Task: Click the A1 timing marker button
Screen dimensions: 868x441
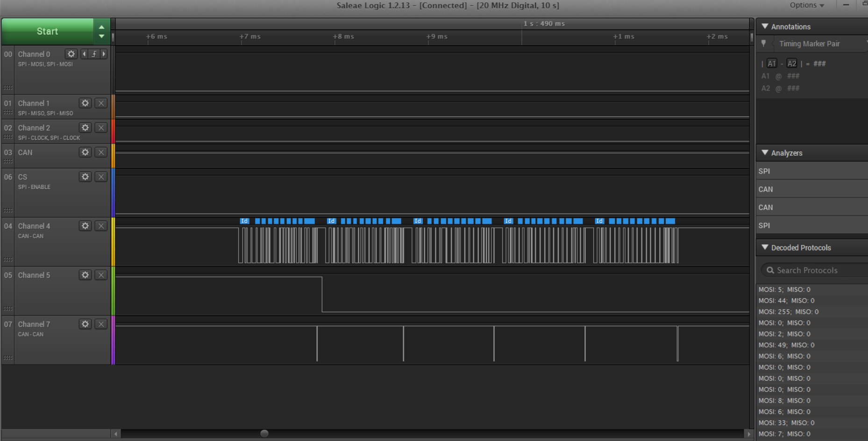Action: point(772,64)
